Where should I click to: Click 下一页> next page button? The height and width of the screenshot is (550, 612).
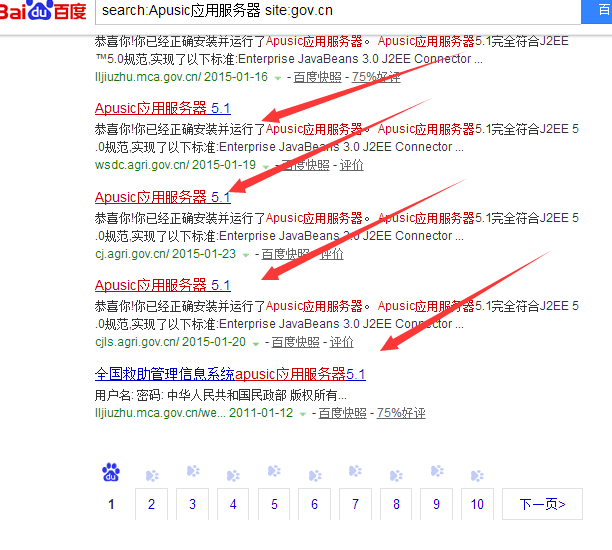[543, 504]
